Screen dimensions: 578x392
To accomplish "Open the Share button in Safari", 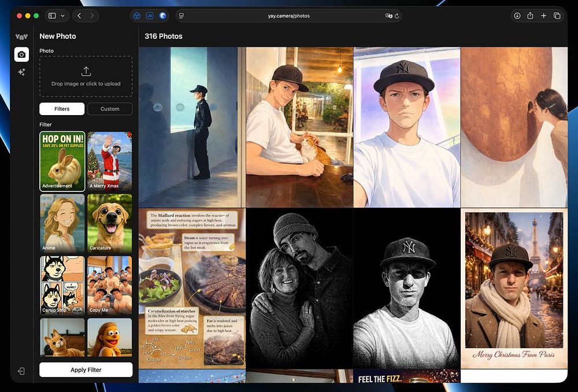I will (x=530, y=16).
